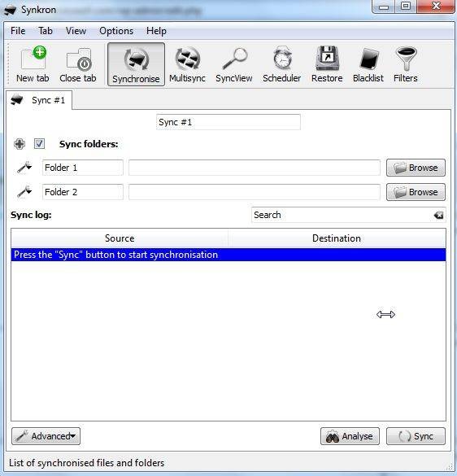Click Browse for Folder 2
Image resolution: width=457 pixels, height=476 pixels.
(x=416, y=192)
